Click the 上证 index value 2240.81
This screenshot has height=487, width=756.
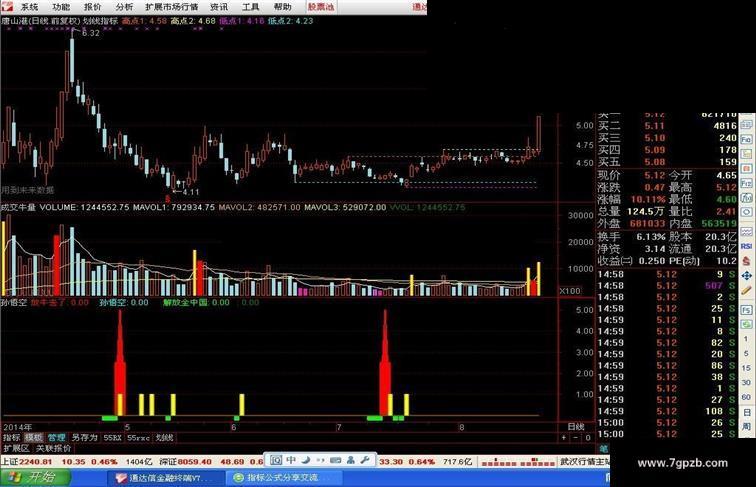35,461
